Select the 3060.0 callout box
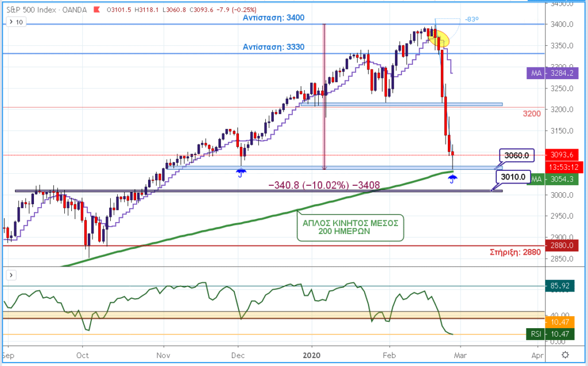This screenshot has height=366, width=588. point(516,155)
